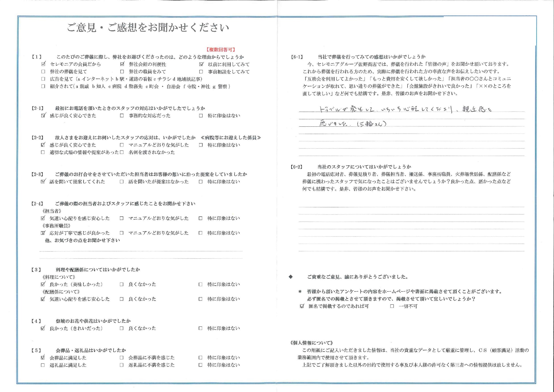Image resolution: width=554 pixels, height=392 pixels.
Task: Toggle the '良かった（きれいだった）' checkbox
Action: (x=43, y=328)
